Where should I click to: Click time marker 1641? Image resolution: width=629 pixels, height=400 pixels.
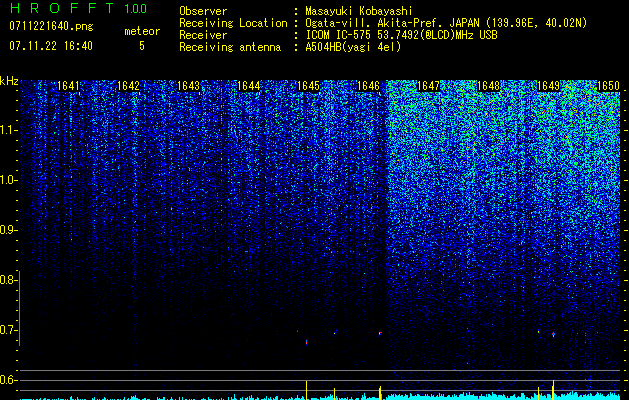click(68, 86)
